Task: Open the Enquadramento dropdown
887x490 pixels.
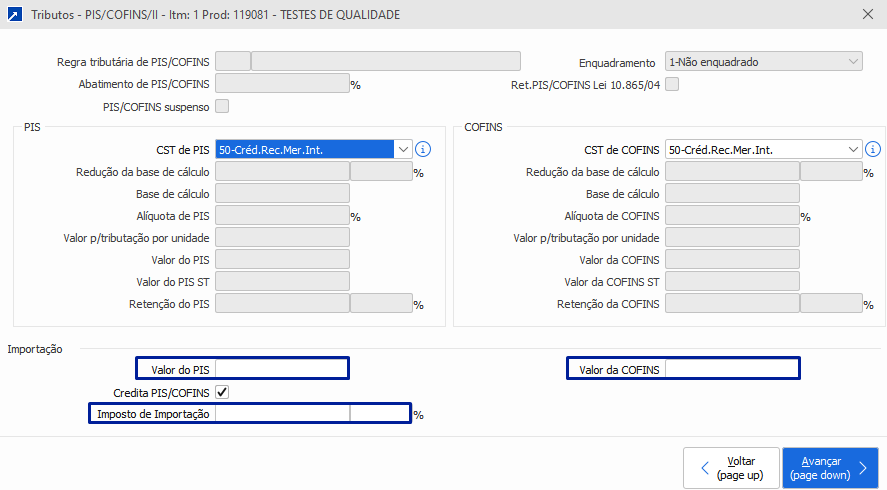Action: pyautogui.click(x=763, y=62)
